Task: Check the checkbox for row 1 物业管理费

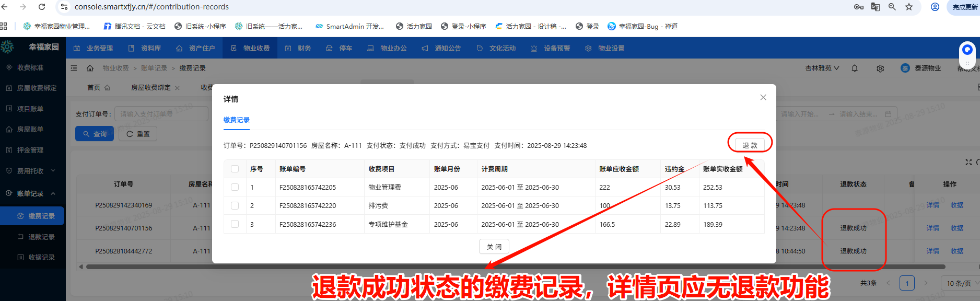Action: (235, 187)
